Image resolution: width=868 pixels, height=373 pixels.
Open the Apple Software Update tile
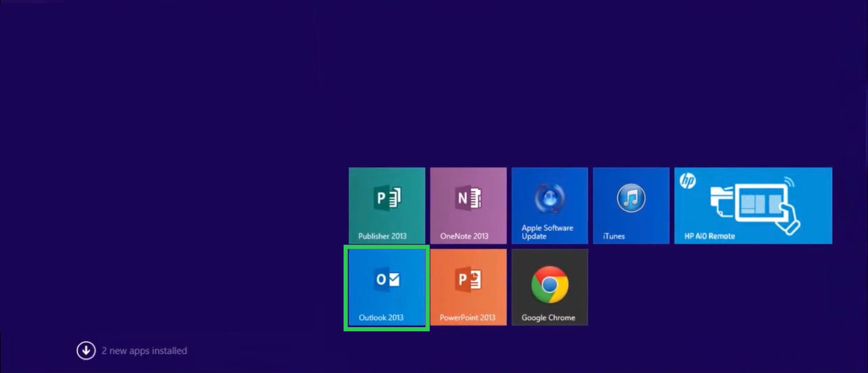coord(549,205)
